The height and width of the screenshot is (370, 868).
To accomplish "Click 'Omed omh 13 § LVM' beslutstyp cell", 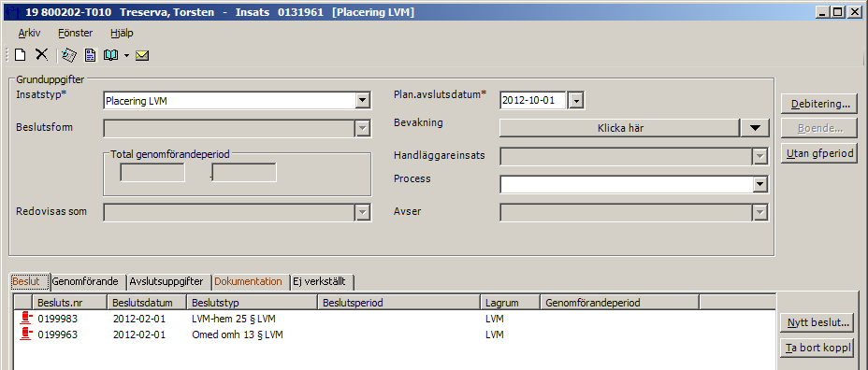I will point(239,335).
